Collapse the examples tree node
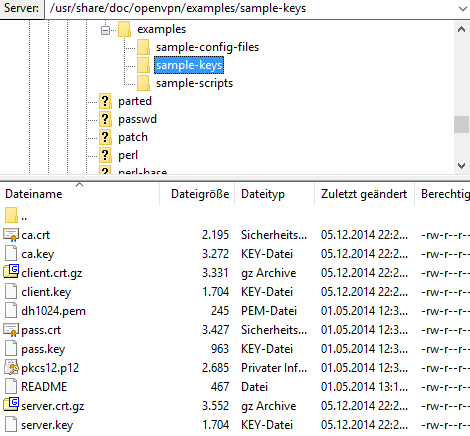The width and height of the screenshot is (470, 436). coord(105,31)
